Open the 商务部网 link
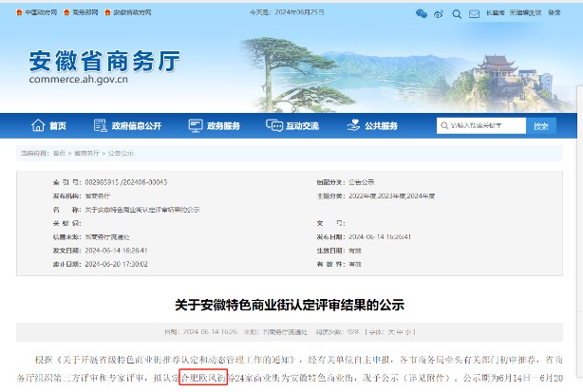The height and width of the screenshot is (392, 583). coord(82,13)
